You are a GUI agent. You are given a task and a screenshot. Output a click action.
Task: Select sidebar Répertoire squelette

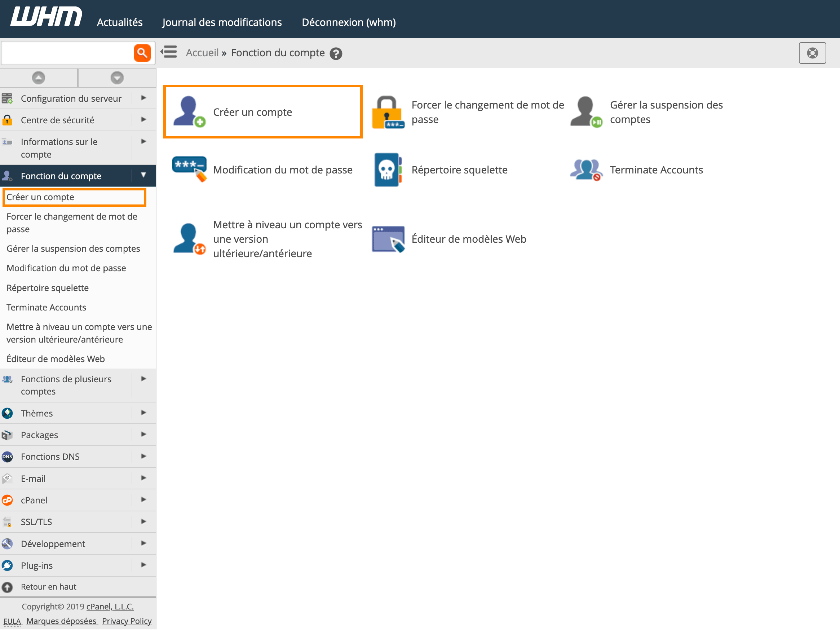(x=48, y=288)
